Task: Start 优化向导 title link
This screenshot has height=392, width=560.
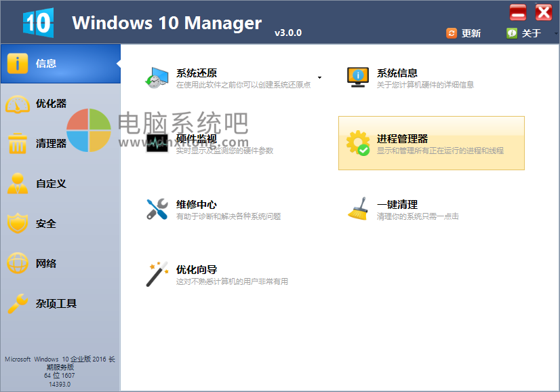Action: (x=197, y=270)
